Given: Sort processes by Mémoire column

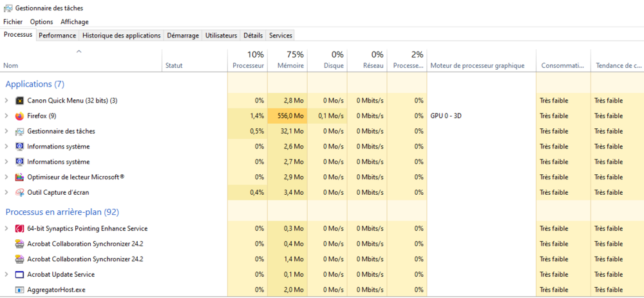Looking at the screenshot, I should click(290, 65).
